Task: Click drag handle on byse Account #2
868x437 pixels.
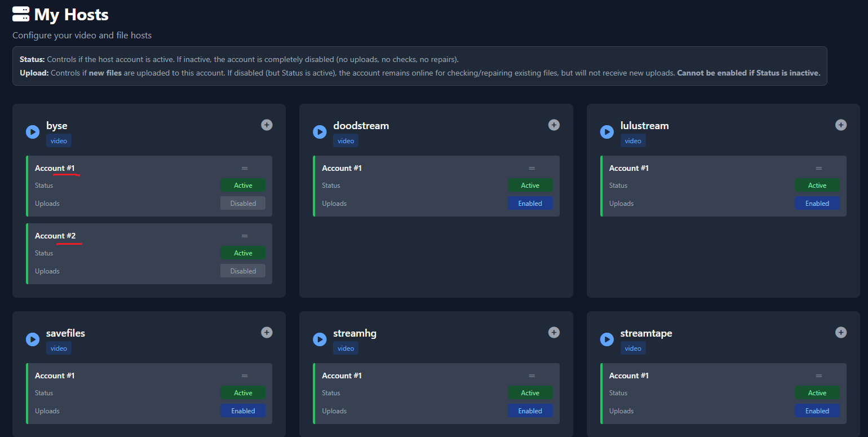Action: [x=245, y=236]
